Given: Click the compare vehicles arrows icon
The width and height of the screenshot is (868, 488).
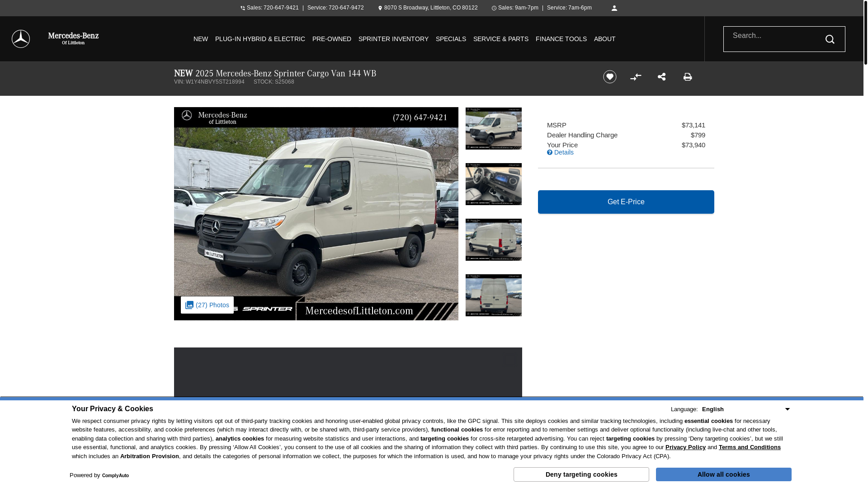Looking at the screenshot, I should point(636,77).
